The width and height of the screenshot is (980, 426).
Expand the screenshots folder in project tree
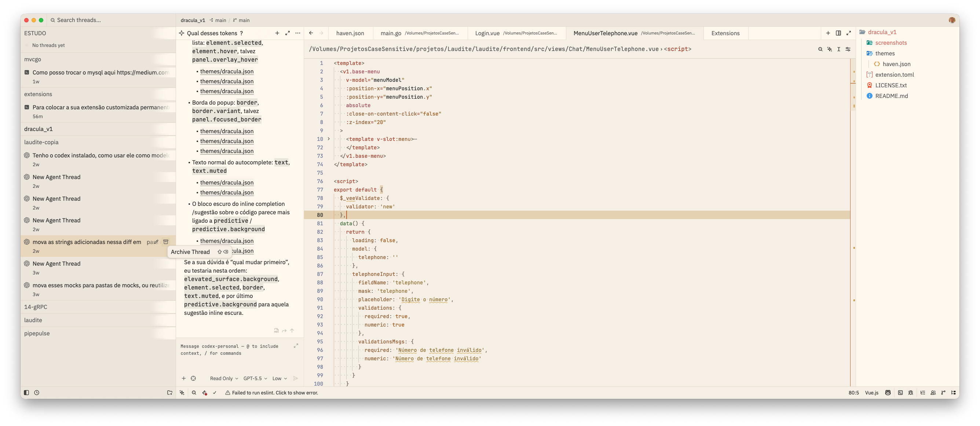click(891, 43)
